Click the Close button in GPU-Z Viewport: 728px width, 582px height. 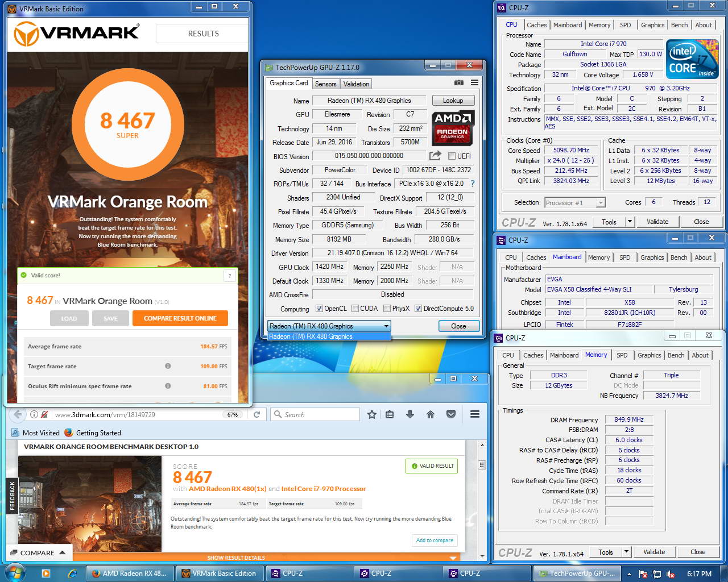click(x=458, y=326)
